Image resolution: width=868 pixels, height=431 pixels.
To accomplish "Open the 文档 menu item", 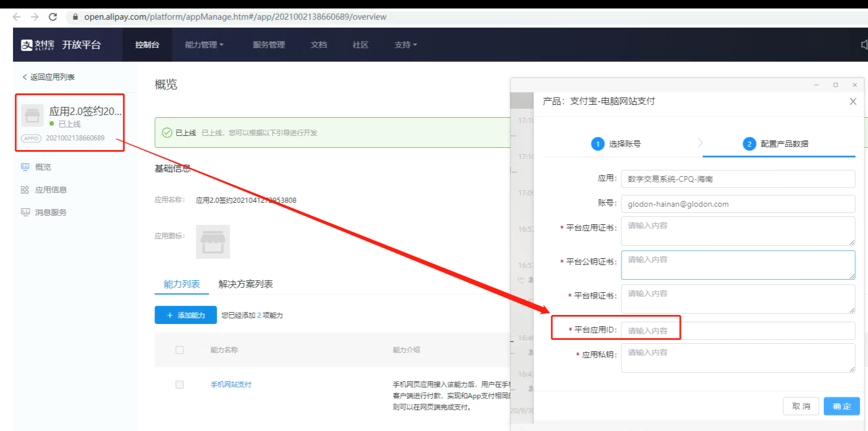I will click(x=319, y=45).
